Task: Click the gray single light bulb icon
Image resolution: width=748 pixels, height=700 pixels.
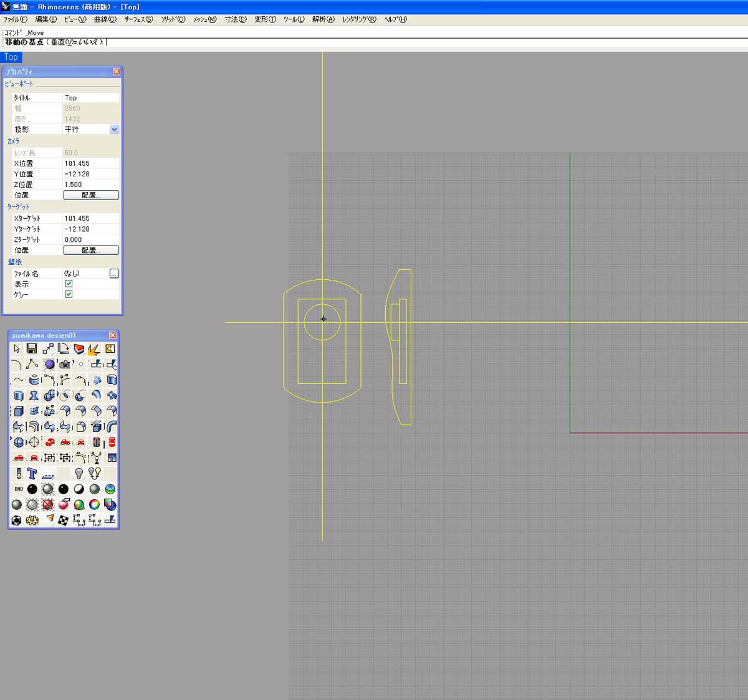Action: (79, 474)
